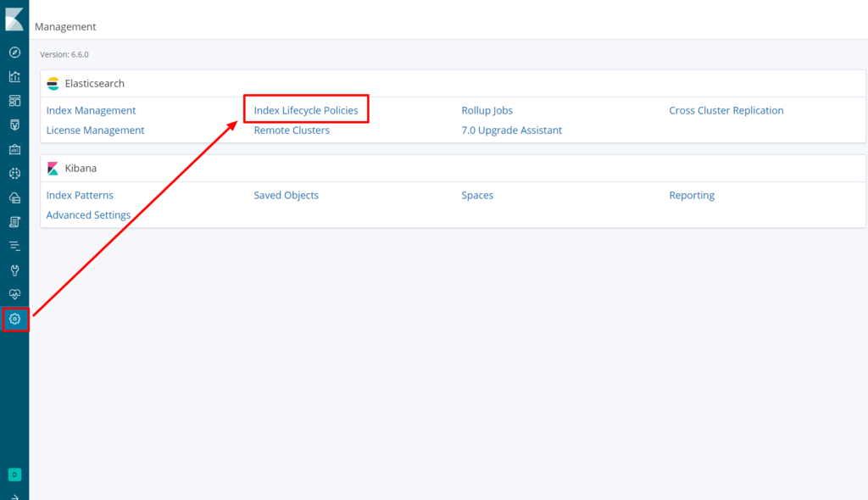The width and height of the screenshot is (868, 500).
Task: Click the Kibana logo icon in the section header
Action: pos(53,169)
